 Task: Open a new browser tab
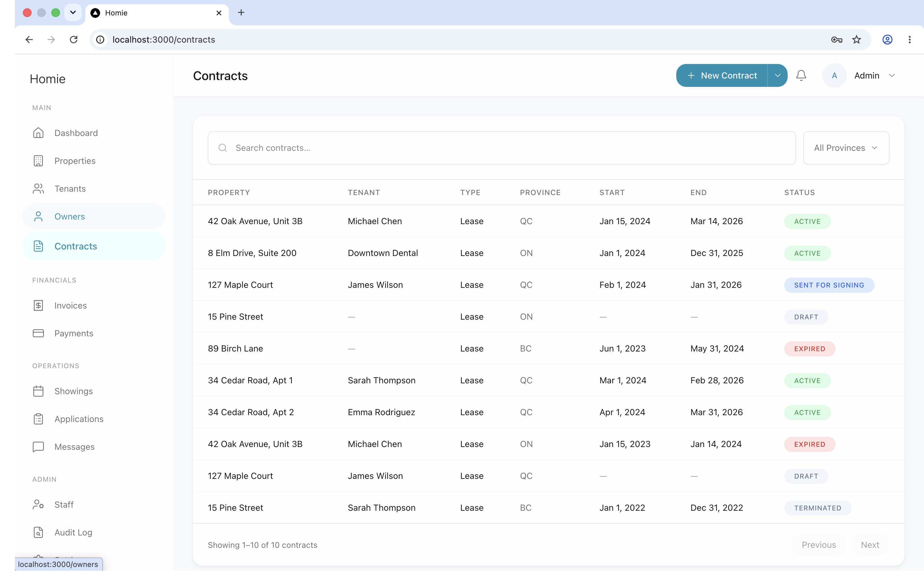(x=241, y=12)
